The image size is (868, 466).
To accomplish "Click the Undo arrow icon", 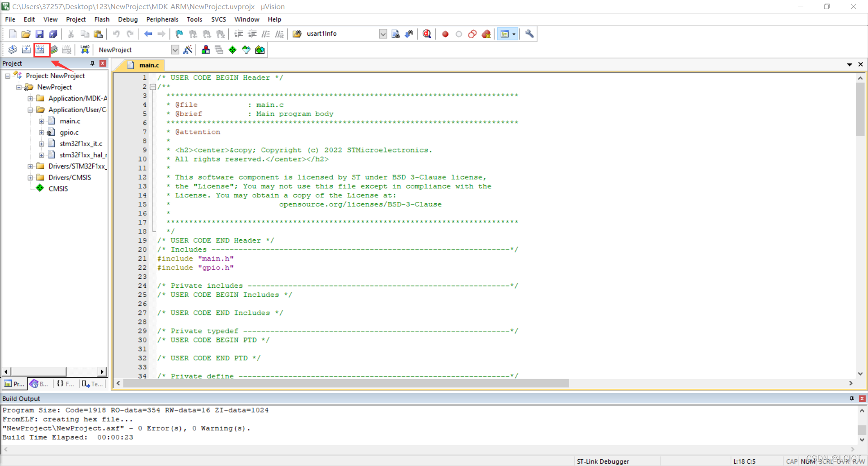I will [x=116, y=34].
